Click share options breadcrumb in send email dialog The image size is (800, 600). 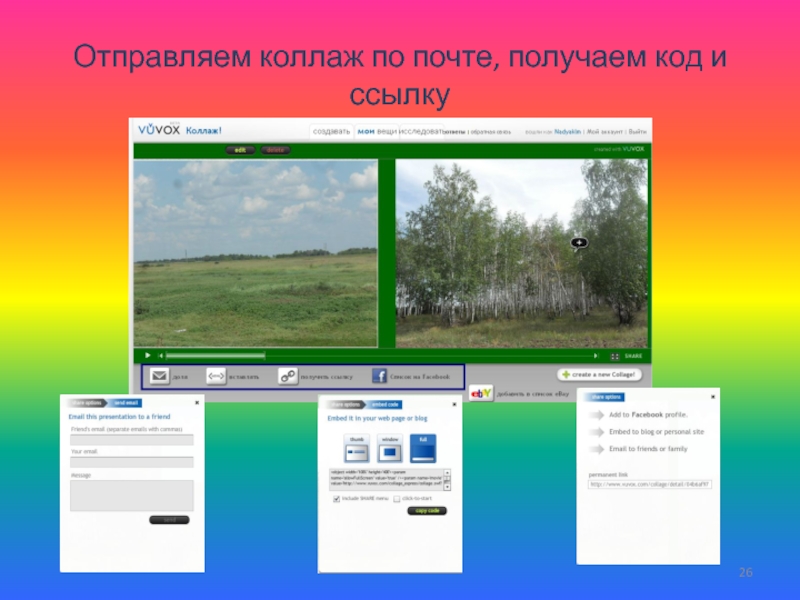click(x=87, y=403)
